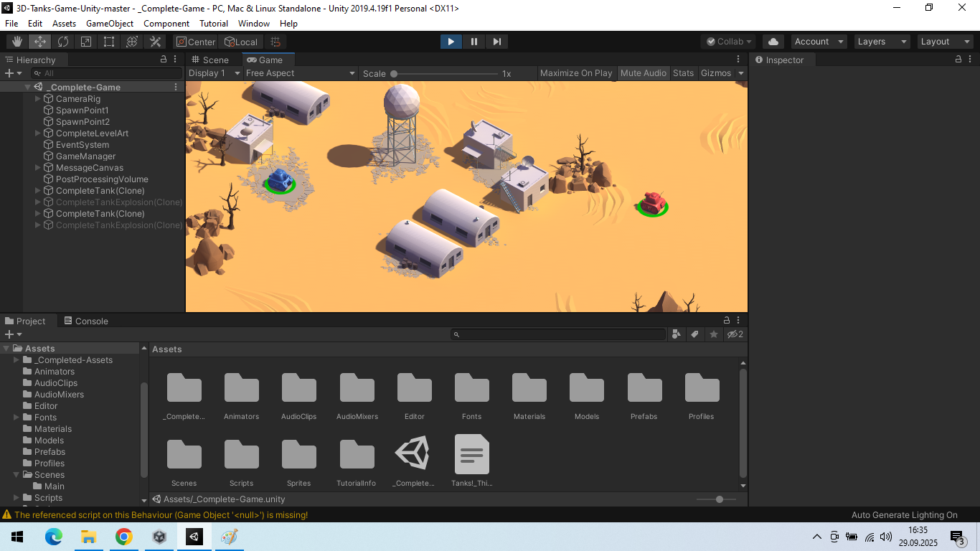Open the Layers dropdown
This screenshot has height=551, width=980.
[x=882, y=42]
